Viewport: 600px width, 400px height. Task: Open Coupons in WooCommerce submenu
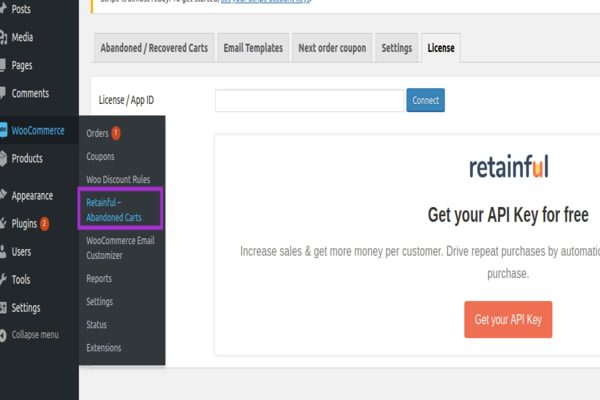pyautogui.click(x=100, y=157)
